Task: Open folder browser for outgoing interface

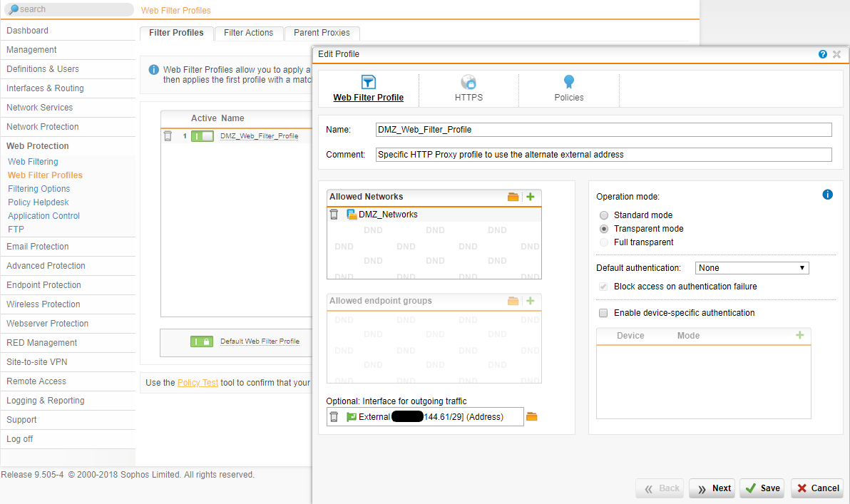Action: pyautogui.click(x=532, y=416)
